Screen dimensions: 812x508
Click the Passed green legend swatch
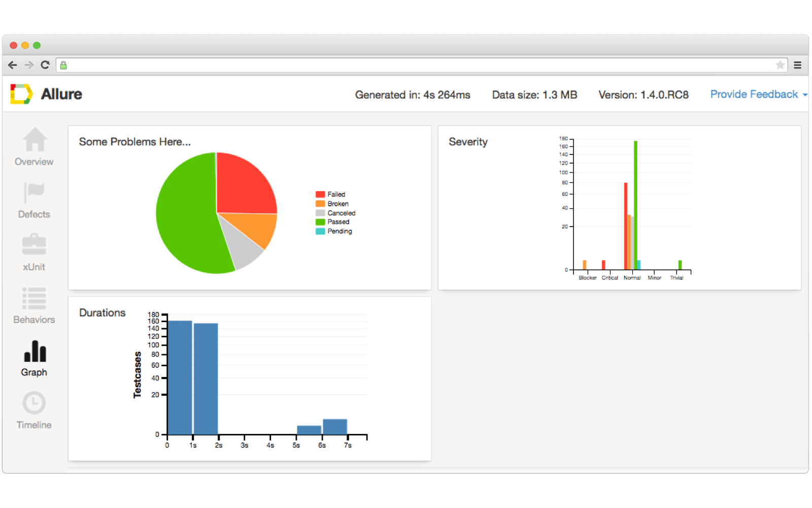320,222
